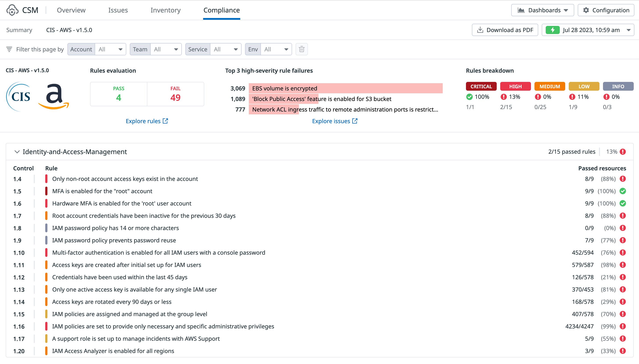Viewport: 639px width, 364px height.
Task: Click the trash icon to clear filters
Action: tap(301, 49)
